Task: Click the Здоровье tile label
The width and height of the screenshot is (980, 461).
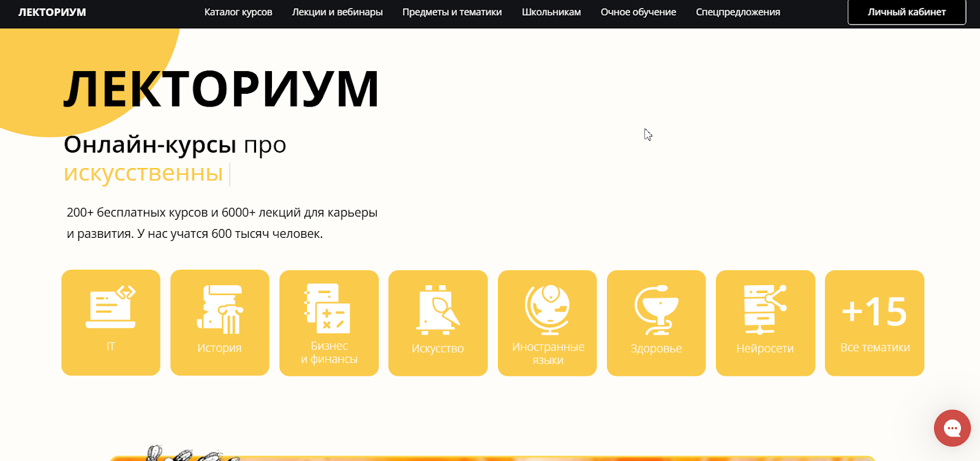Action: [x=656, y=349]
